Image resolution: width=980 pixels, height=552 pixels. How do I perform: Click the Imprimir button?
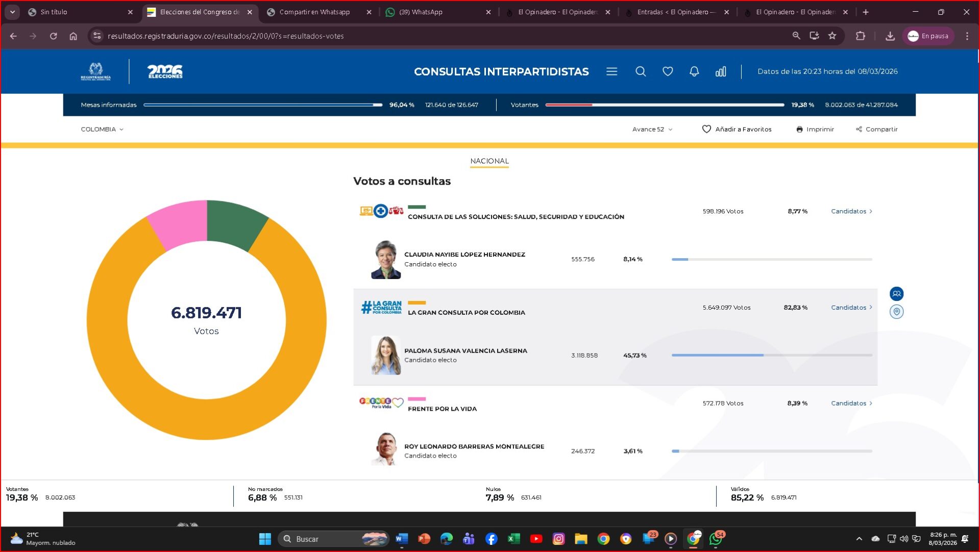pyautogui.click(x=815, y=130)
